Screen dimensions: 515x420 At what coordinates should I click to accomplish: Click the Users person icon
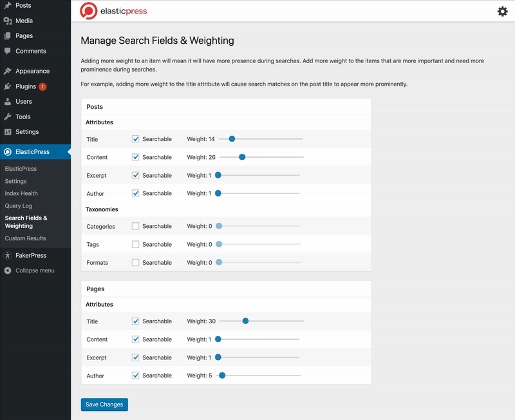point(8,102)
